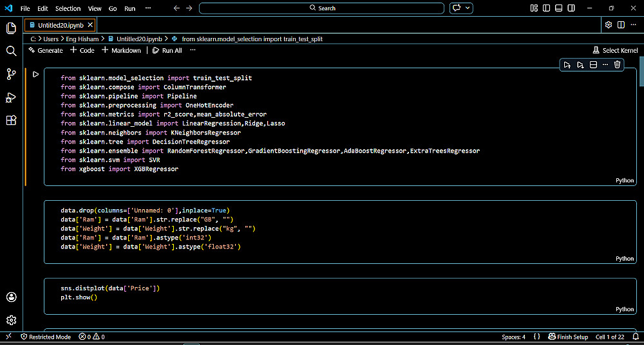Click the search command center field
Screen dimensions: 644x345
tap(321, 8)
